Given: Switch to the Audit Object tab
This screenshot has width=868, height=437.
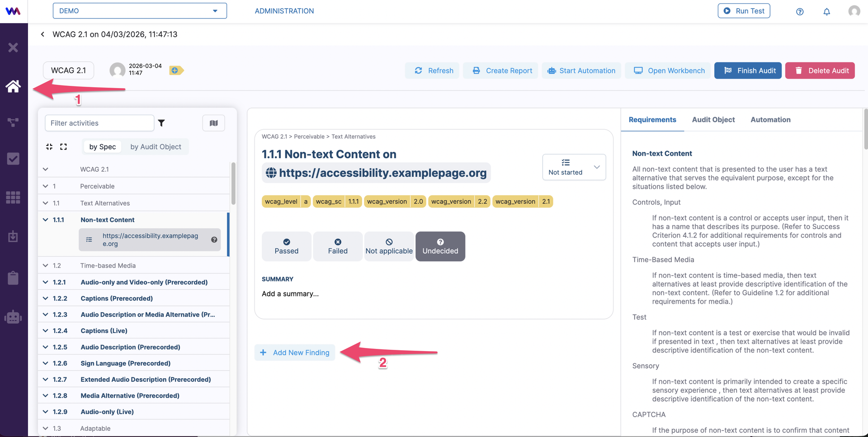Looking at the screenshot, I should [713, 120].
